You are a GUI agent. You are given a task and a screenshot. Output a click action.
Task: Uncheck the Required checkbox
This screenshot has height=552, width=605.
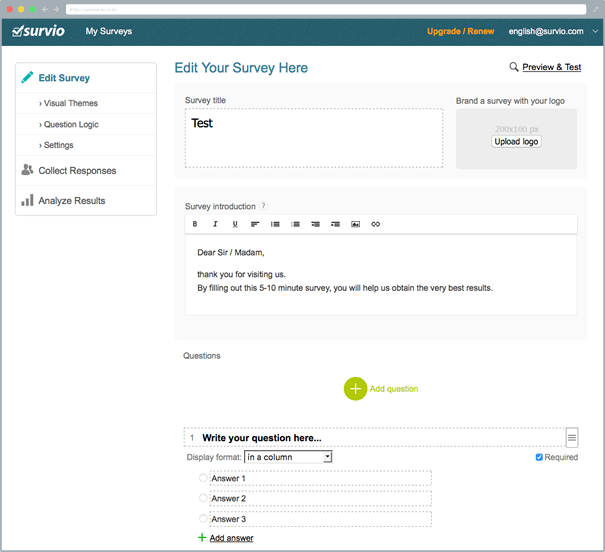(x=540, y=457)
